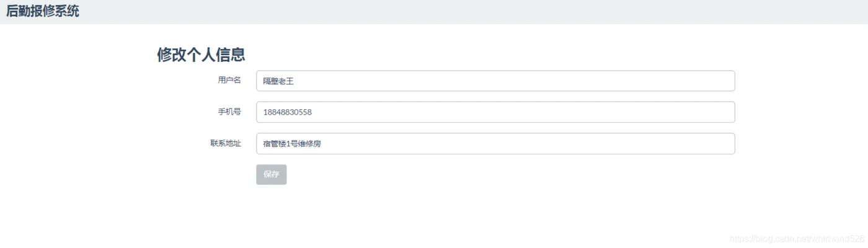The image size is (868, 248).
Task: Place cursor in empty part of phone field
Action: [x=558, y=112]
